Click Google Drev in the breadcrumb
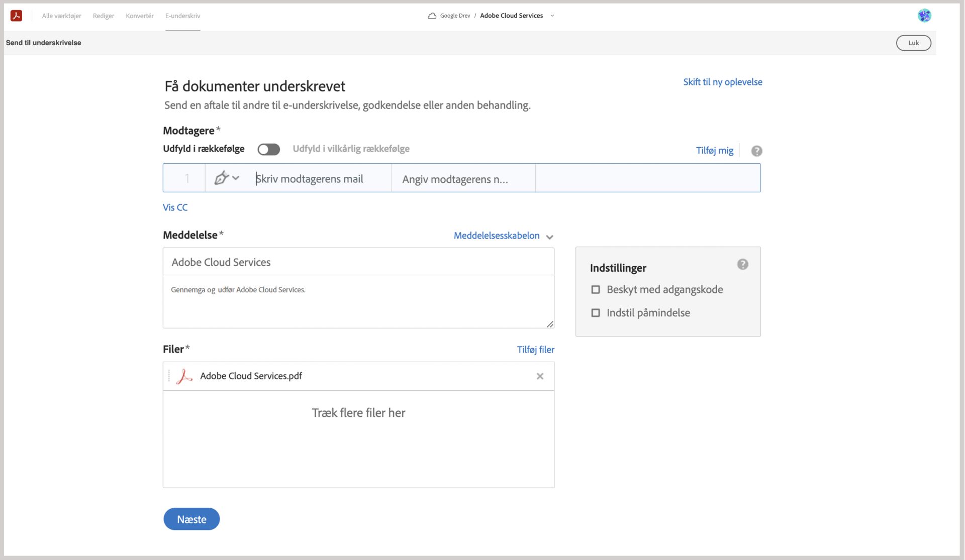965x560 pixels. point(455,16)
